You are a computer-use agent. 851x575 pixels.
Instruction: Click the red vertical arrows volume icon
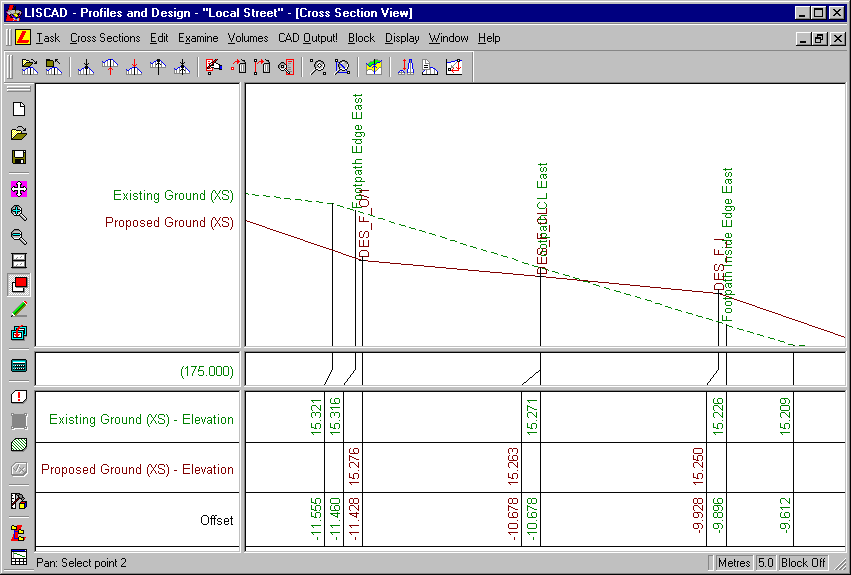pyautogui.click(x=406, y=67)
